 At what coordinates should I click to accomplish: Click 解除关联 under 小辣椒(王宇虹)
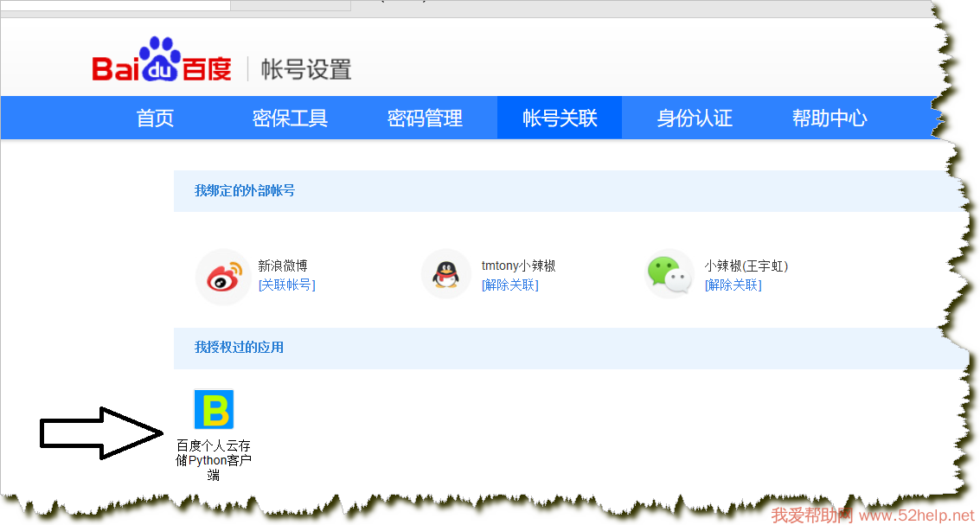[733, 285]
